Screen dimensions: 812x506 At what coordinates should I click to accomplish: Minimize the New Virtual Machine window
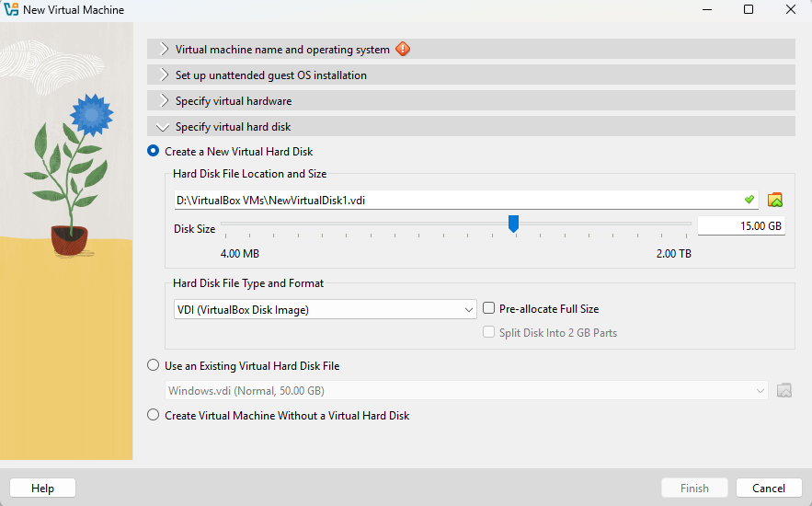707,9
